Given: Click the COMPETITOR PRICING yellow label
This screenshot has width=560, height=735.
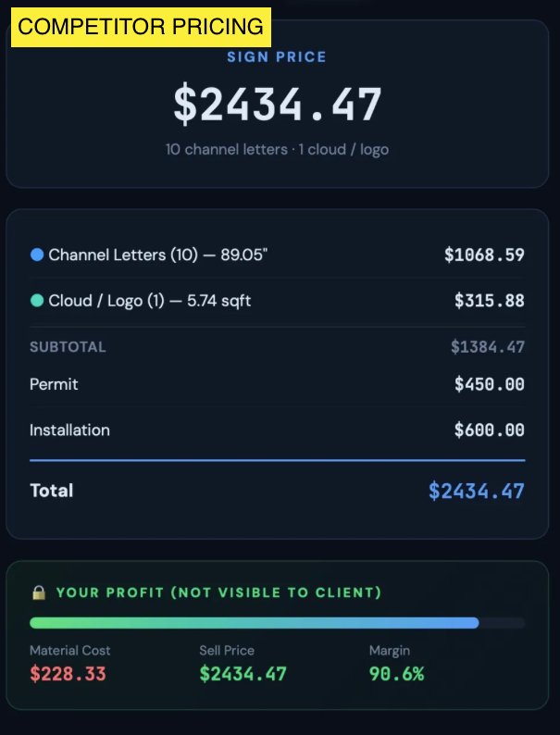Looking at the screenshot, I should pyautogui.click(x=142, y=28).
